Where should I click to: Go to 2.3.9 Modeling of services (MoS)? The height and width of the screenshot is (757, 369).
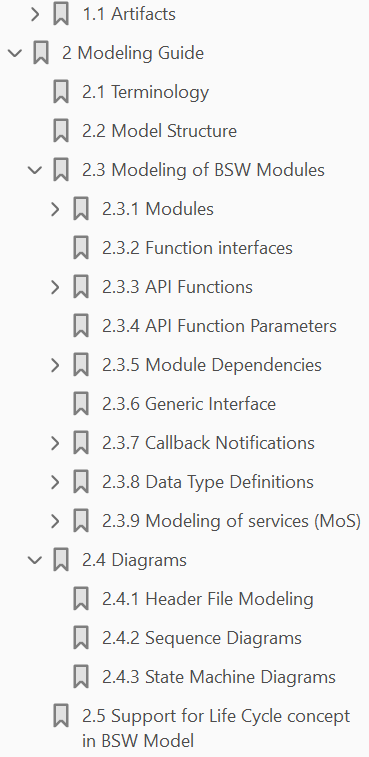click(231, 521)
